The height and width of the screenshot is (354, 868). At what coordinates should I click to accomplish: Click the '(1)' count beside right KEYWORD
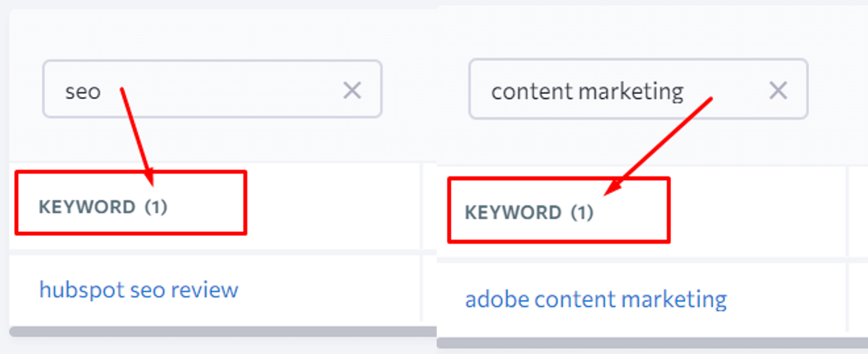pos(582,212)
